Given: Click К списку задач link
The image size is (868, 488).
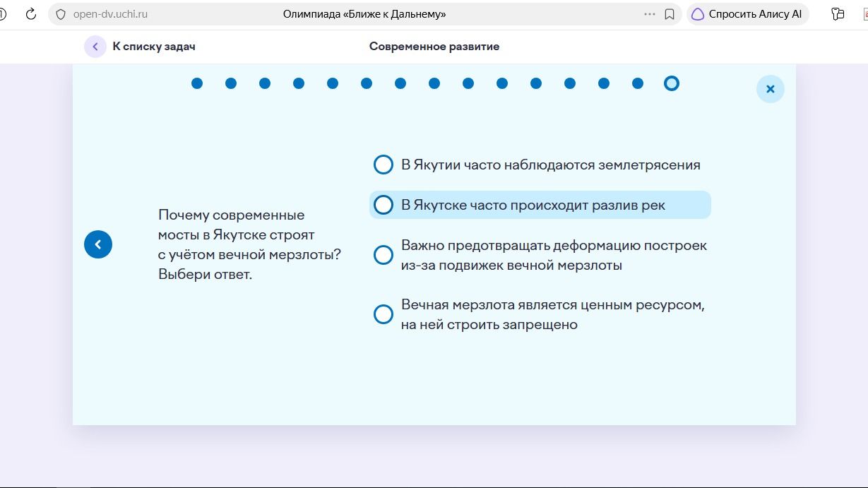Looking at the screenshot, I should pyautogui.click(x=154, y=47).
